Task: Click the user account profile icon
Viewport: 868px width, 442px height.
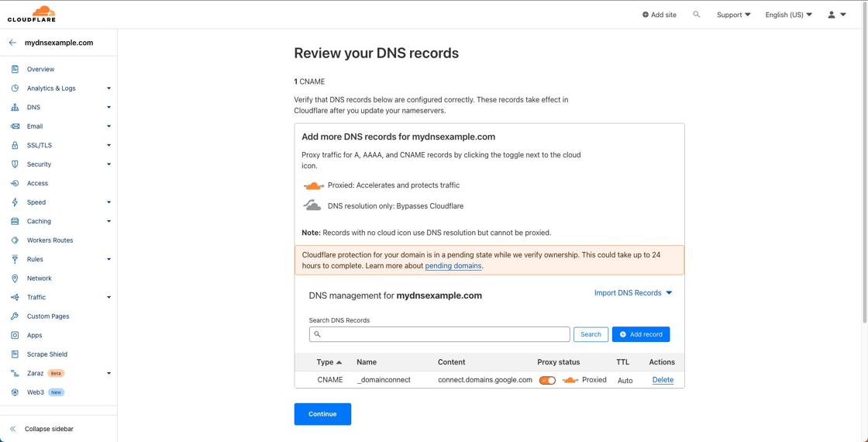Action: click(x=832, y=15)
